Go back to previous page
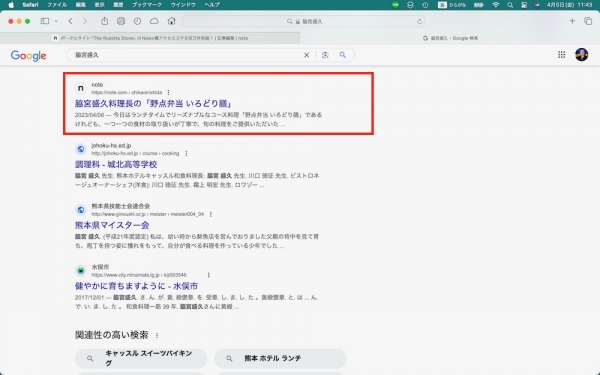This screenshot has height=375, width=600. coord(70,21)
